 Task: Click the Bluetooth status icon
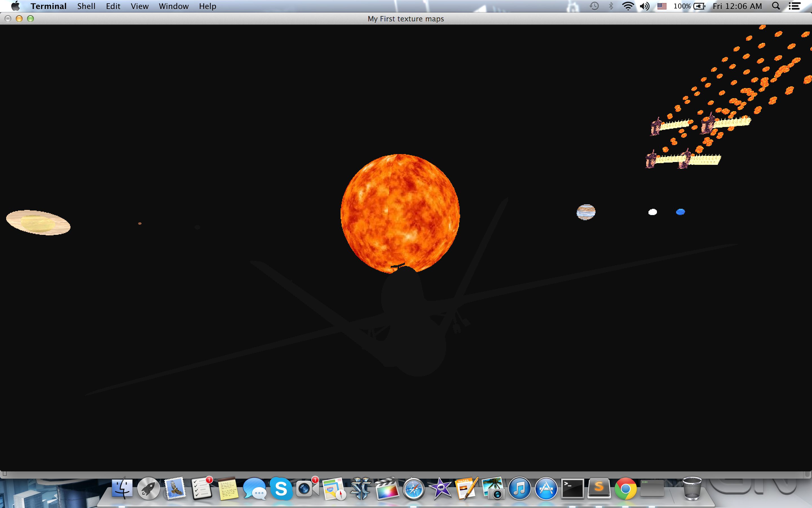tap(611, 6)
